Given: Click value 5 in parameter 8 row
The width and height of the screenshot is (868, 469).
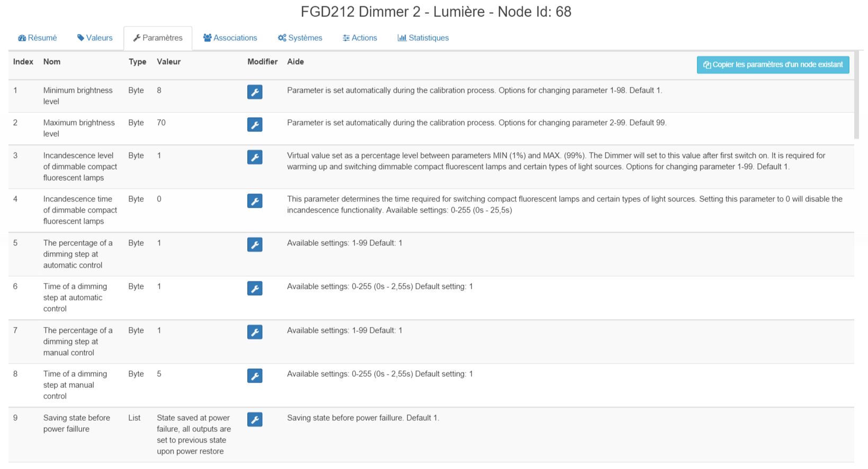Looking at the screenshot, I should coord(159,374).
